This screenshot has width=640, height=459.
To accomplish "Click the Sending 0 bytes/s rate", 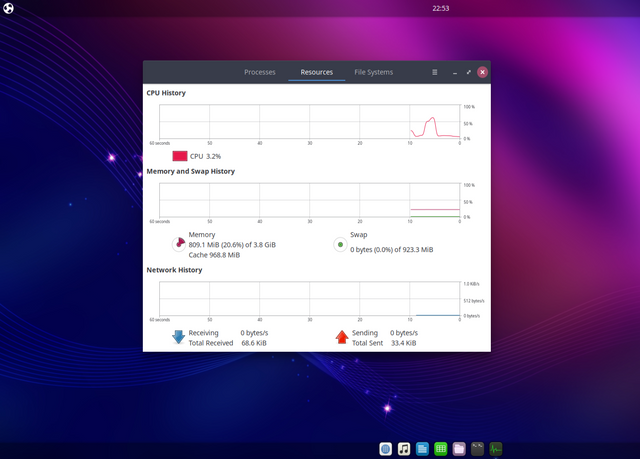I will (404, 333).
